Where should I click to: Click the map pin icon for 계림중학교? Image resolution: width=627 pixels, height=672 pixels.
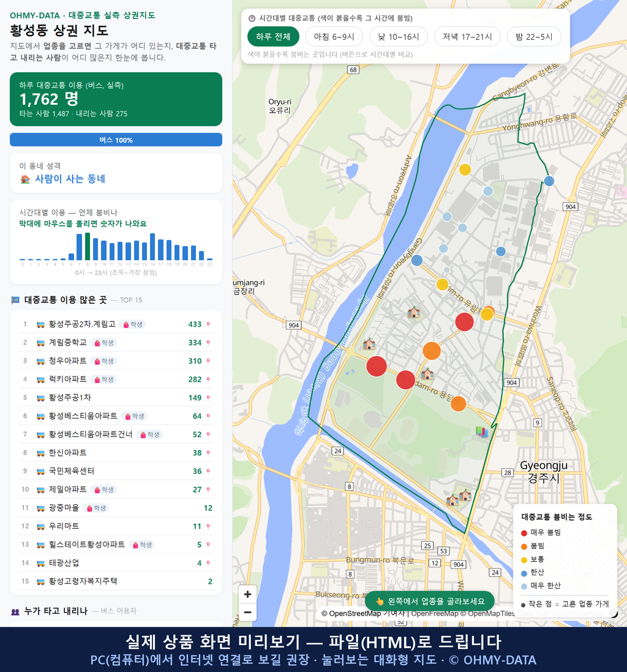[x=208, y=343]
